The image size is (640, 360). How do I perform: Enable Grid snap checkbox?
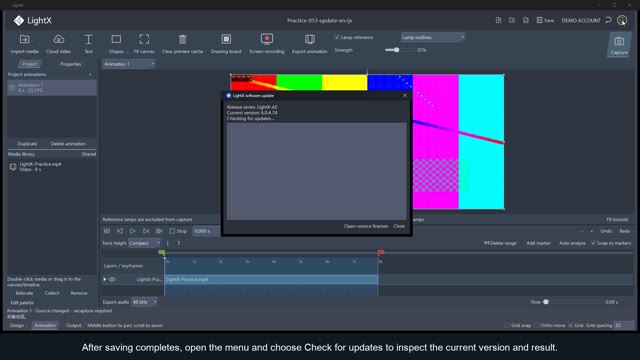coord(507,325)
